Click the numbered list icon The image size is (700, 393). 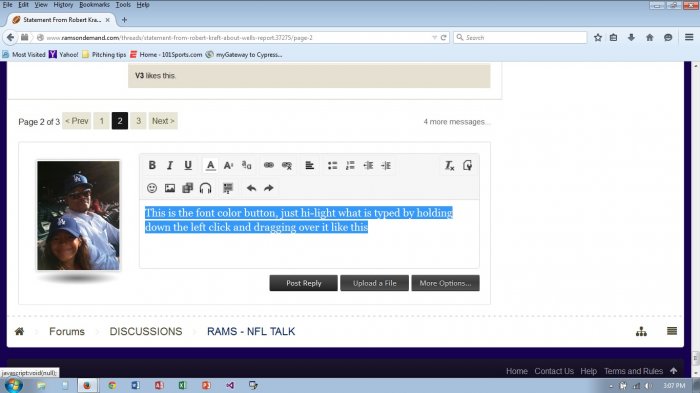tap(350, 165)
